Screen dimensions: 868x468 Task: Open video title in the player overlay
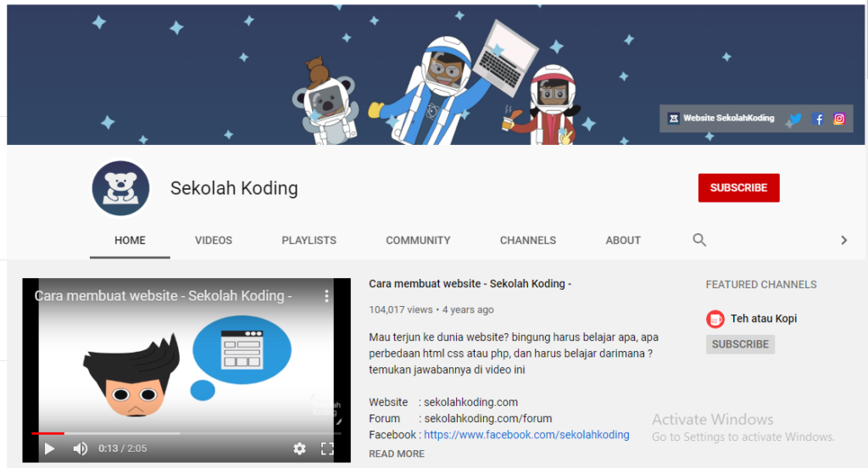tap(163, 296)
